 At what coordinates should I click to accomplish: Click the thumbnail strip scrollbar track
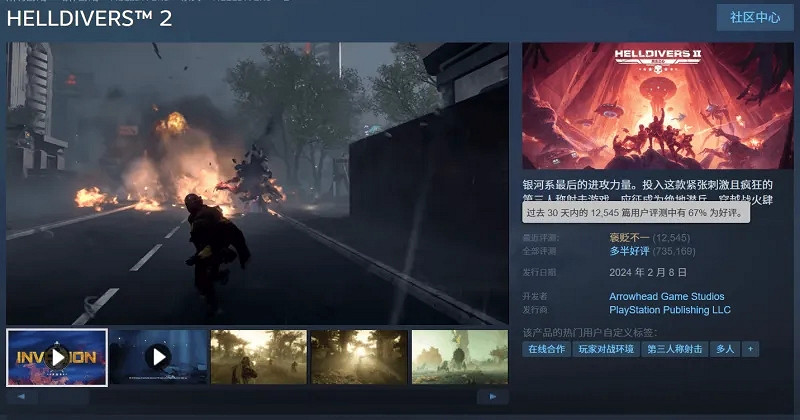point(257,397)
